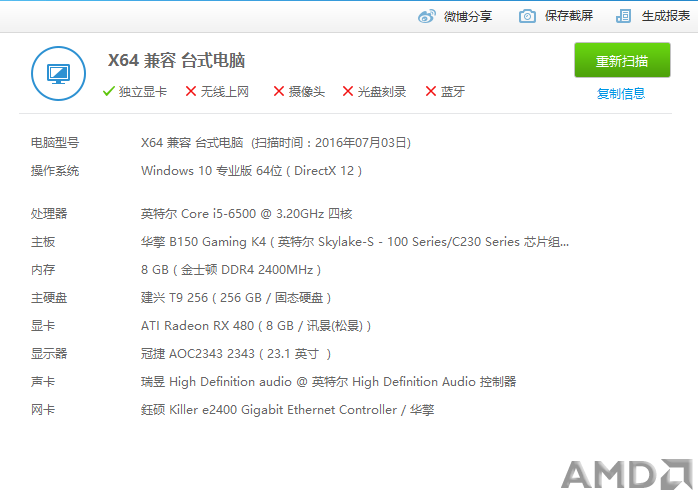Click the green 重新扫描 button
Image resolution: width=698 pixels, height=495 pixels.
[622, 60]
